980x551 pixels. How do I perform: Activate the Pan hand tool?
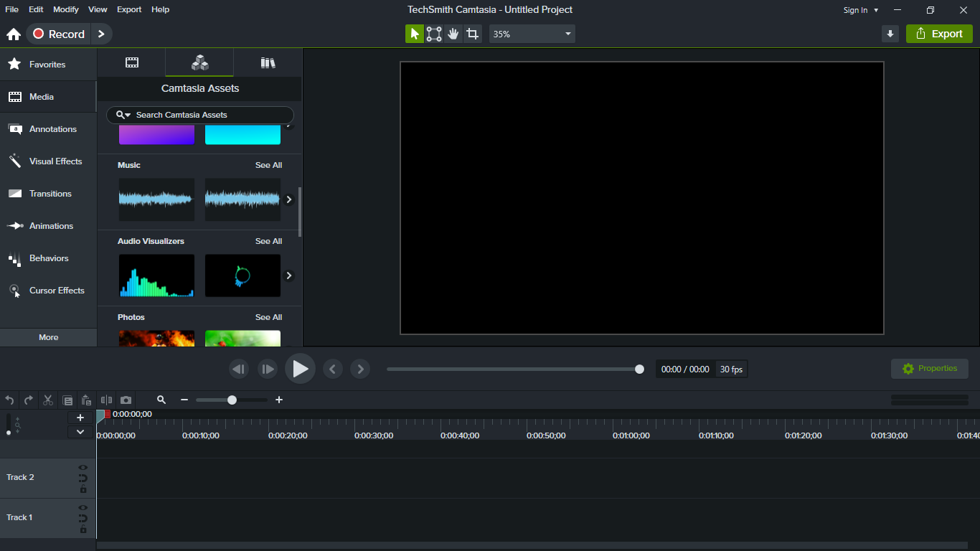(x=453, y=34)
